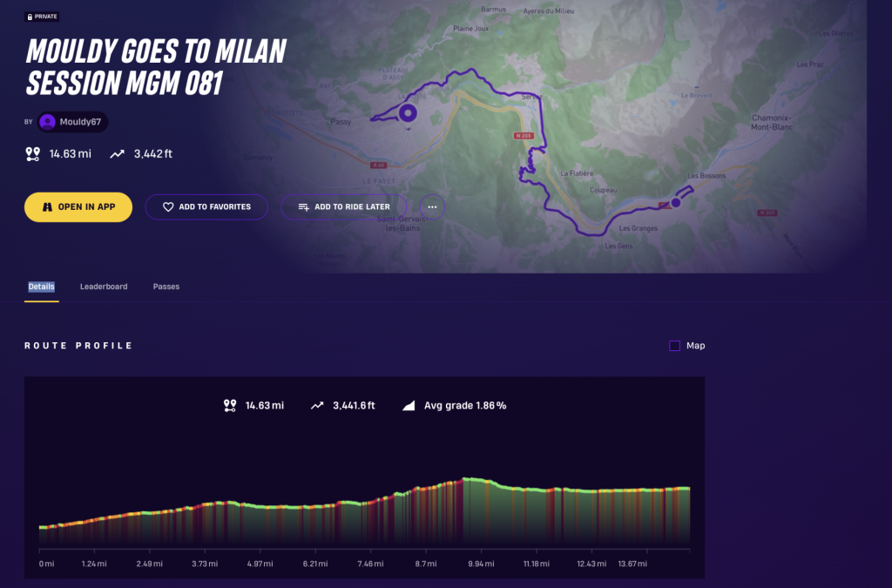This screenshot has height=588, width=892.
Task: Click the 2.49 mi axis label
Action: (x=150, y=564)
